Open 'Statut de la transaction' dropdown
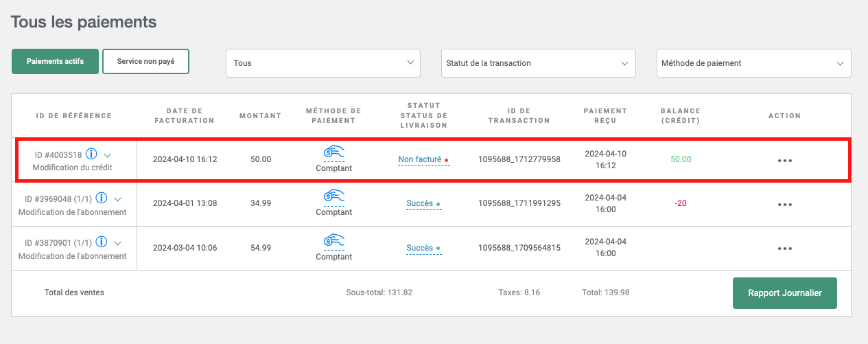The height and width of the screenshot is (344, 868). 538,63
